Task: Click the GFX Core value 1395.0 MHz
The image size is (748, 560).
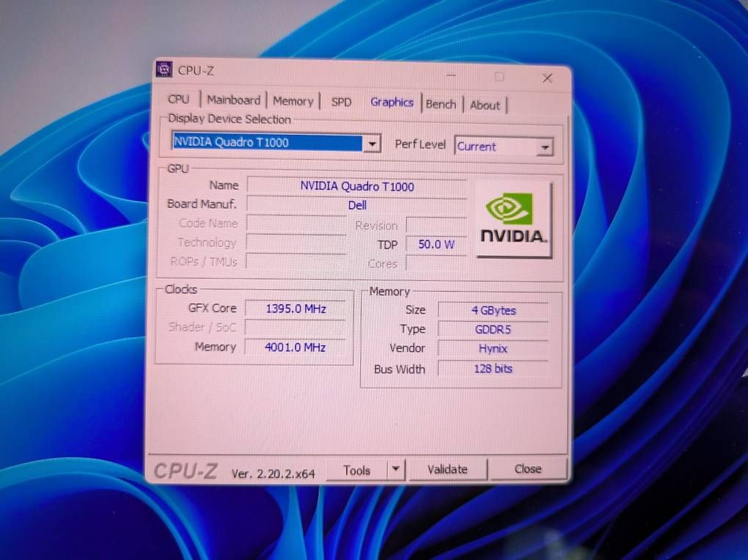Action: point(296,309)
